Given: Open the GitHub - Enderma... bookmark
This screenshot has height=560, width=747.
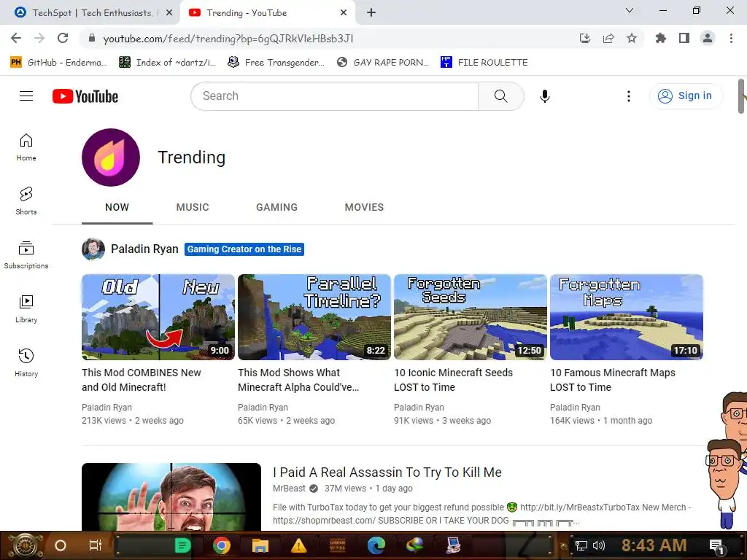Looking at the screenshot, I should (x=58, y=63).
